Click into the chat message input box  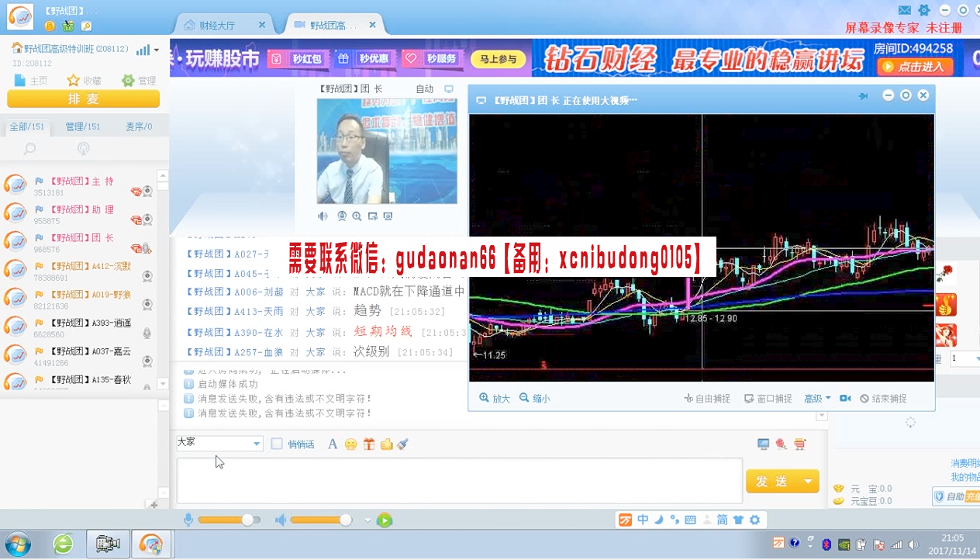(459, 481)
